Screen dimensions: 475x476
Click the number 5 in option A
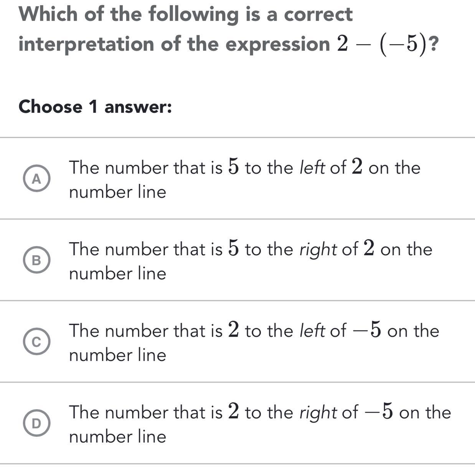tap(233, 167)
